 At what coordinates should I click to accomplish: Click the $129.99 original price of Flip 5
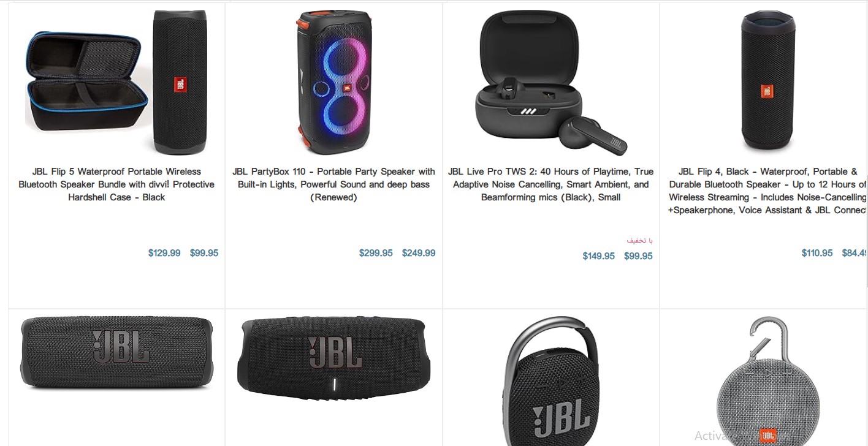(164, 253)
